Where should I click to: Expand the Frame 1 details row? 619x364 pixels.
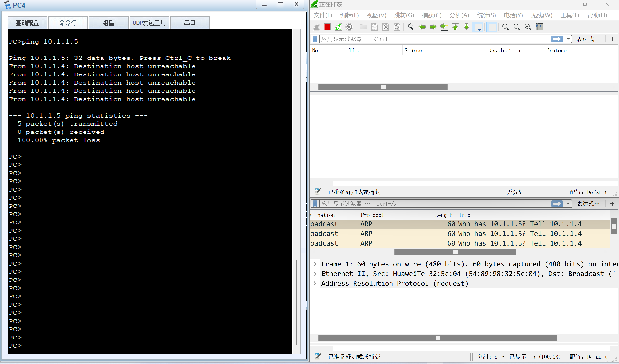(x=315, y=264)
